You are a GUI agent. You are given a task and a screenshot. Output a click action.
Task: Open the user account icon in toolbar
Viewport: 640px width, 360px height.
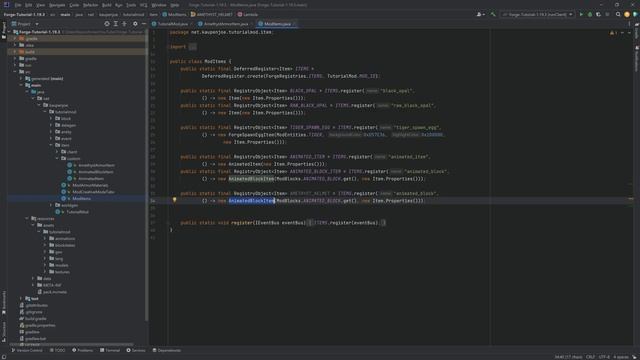tap(480, 14)
